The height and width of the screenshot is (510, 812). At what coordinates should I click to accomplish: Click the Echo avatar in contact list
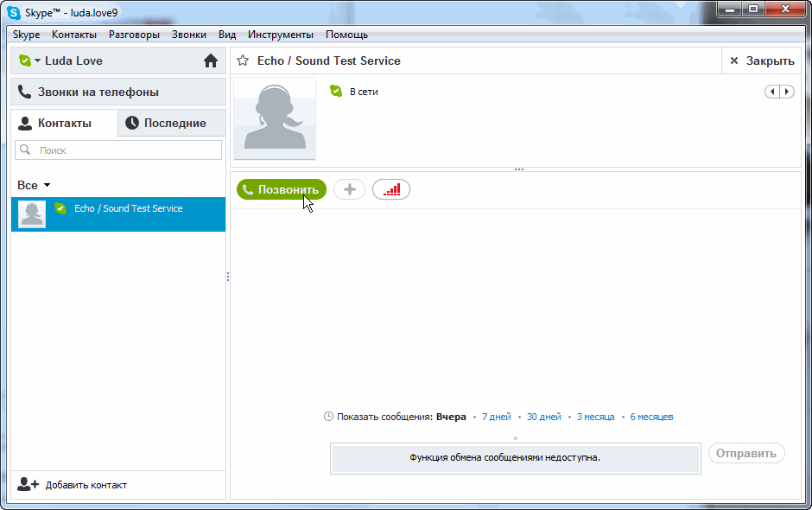(32, 214)
